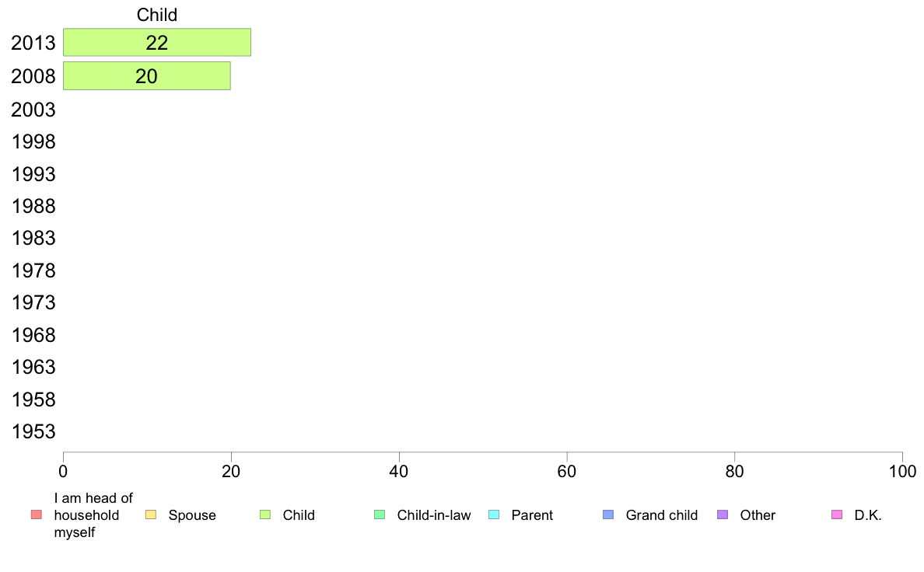Click the purple Other legend swatch
924x572 pixels.
723,514
